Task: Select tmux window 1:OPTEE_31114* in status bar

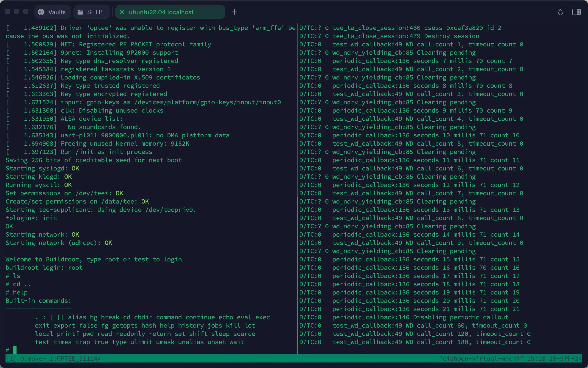Action: coord(75,359)
